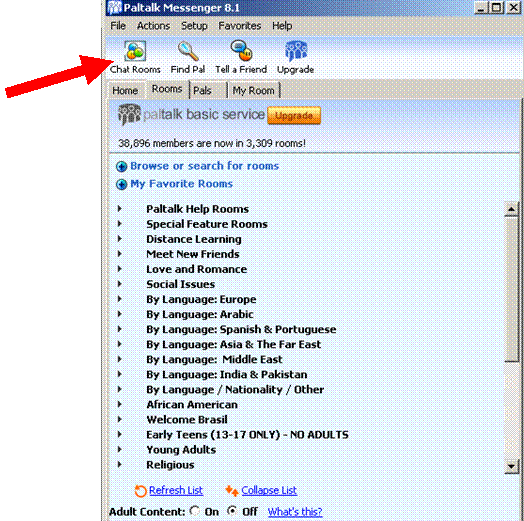Switch to the Pals tab

click(x=208, y=90)
